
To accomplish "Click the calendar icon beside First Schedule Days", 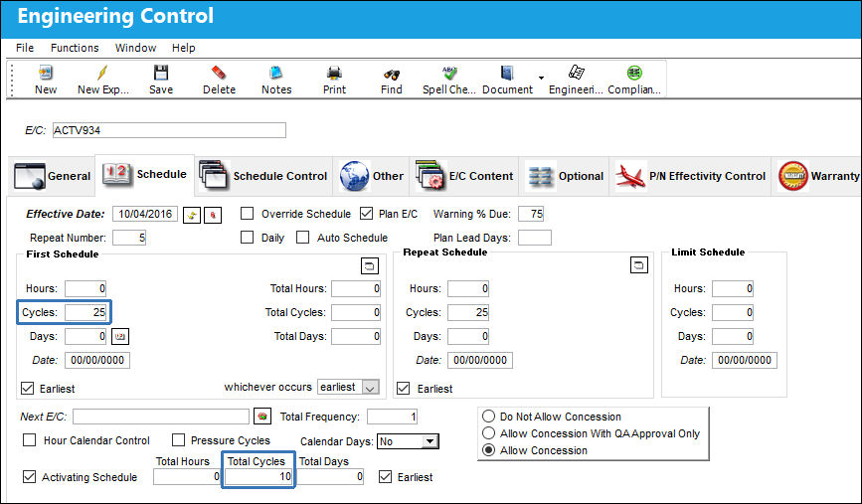I will 120,336.
